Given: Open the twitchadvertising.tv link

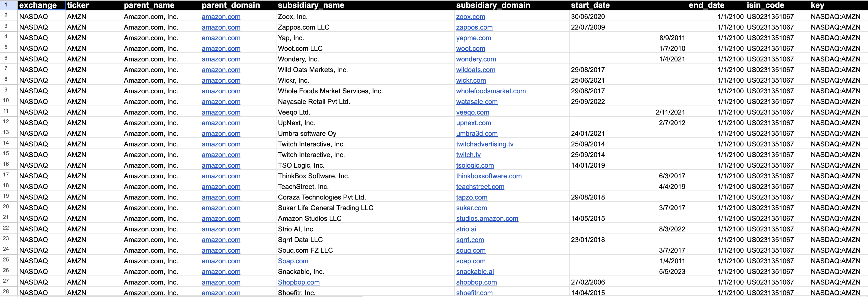Looking at the screenshot, I should tap(485, 144).
